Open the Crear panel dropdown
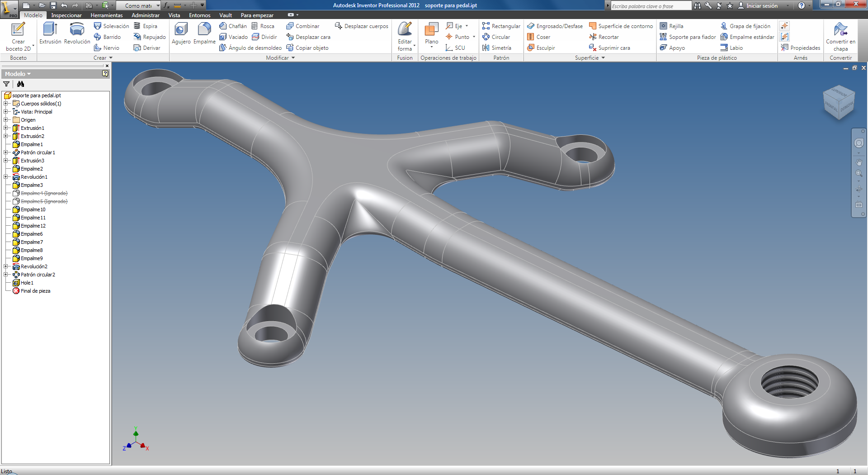 tap(103, 58)
